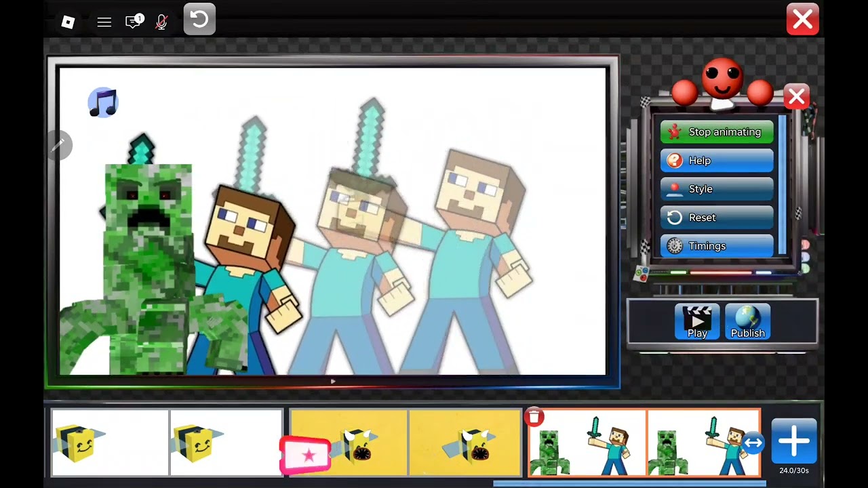Click the 24.0/30s duration label
This screenshot has height=488, width=868.
point(794,470)
